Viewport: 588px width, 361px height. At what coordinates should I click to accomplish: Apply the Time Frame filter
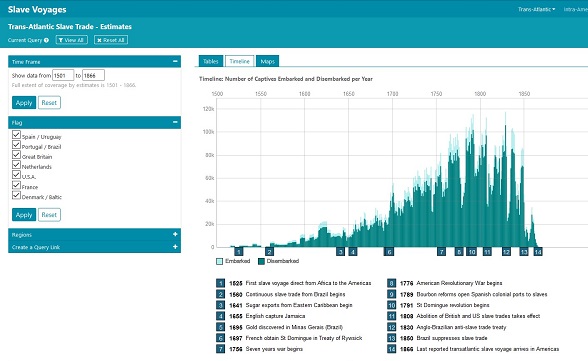pos(24,103)
